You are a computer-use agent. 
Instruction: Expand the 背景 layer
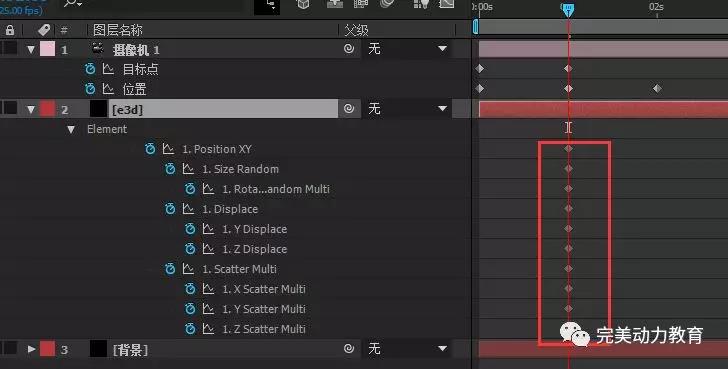[x=31, y=349]
